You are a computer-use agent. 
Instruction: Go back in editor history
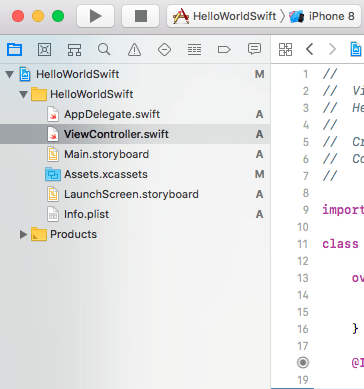click(310, 49)
